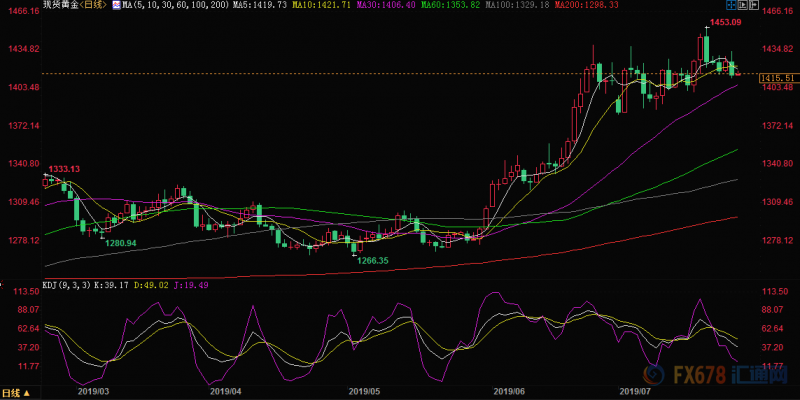Click the 1372.14 right axis price

777,125
